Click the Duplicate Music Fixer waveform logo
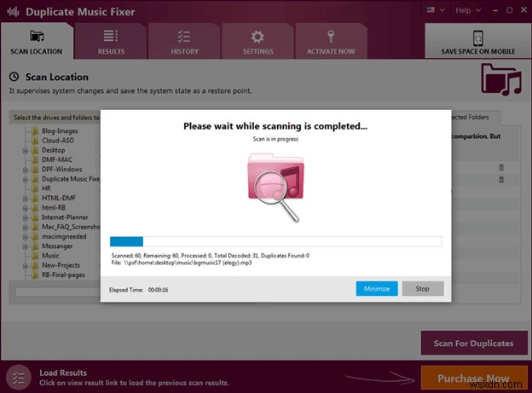Viewport: 532px width, 393px height. click(x=13, y=12)
